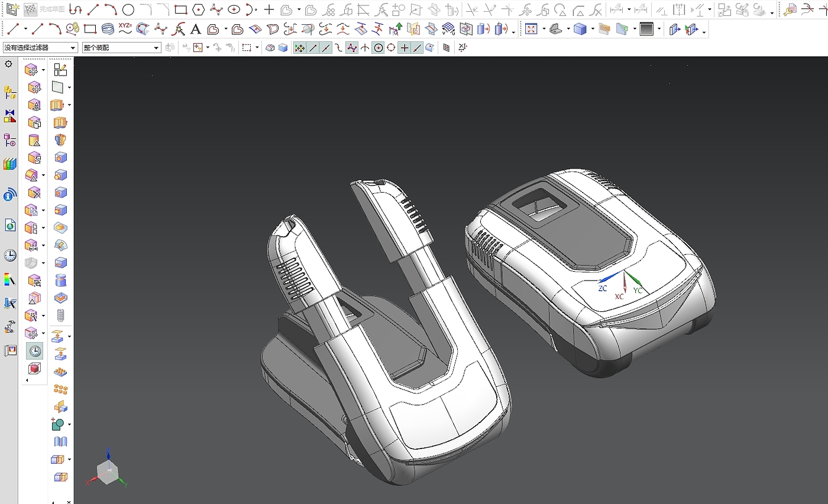Screen dimensions: 828x504
Task: Click the Settings gear on resource bar
Action: (x=8, y=64)
